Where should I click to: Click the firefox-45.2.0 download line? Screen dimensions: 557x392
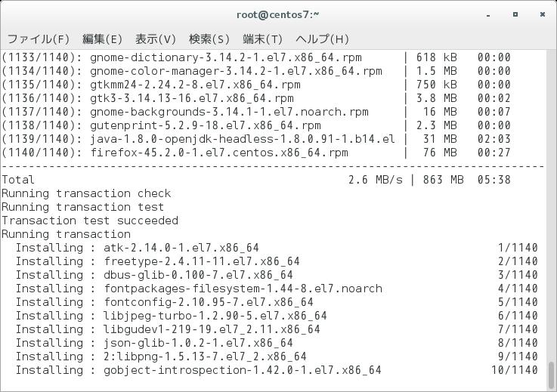(256, 153)
